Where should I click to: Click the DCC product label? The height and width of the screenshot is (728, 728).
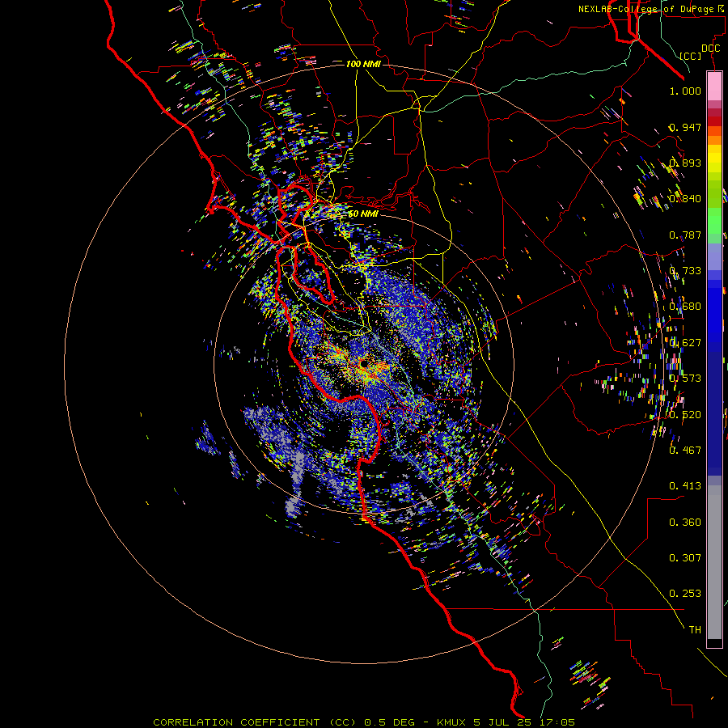click(710, 49)
